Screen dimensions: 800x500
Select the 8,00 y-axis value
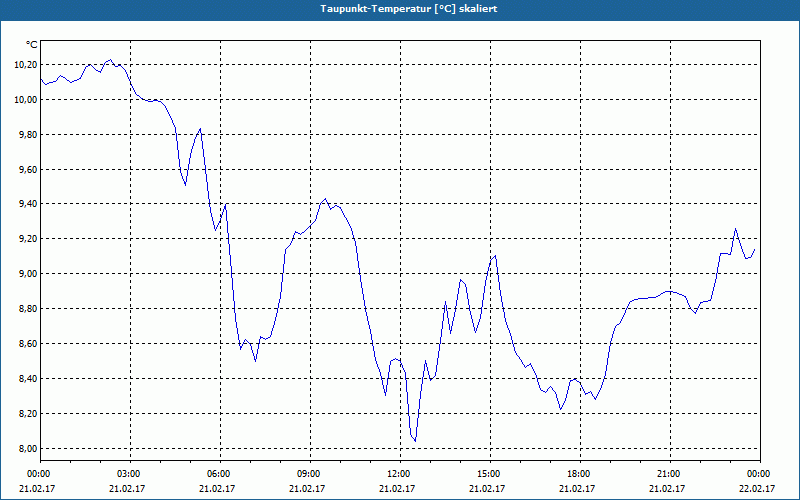(30, 448)
